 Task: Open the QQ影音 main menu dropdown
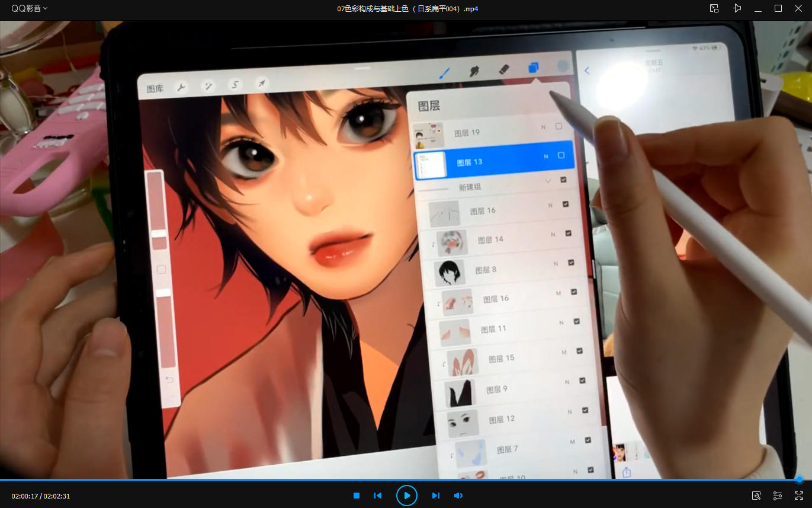[x=29, y=8]
